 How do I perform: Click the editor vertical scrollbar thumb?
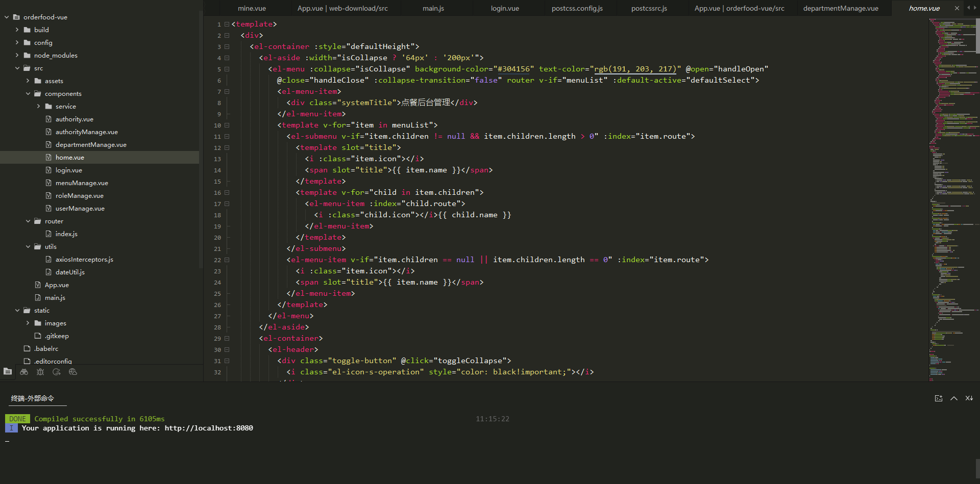[x=977, y=35]
